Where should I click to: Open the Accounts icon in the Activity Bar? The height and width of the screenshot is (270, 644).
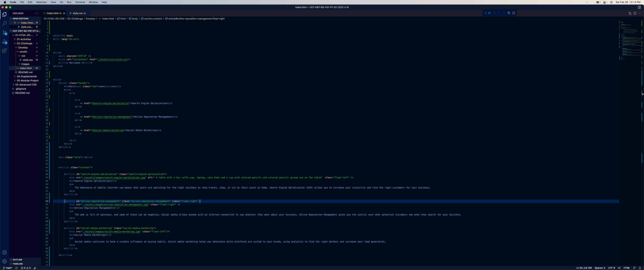(x=4, y=252)
